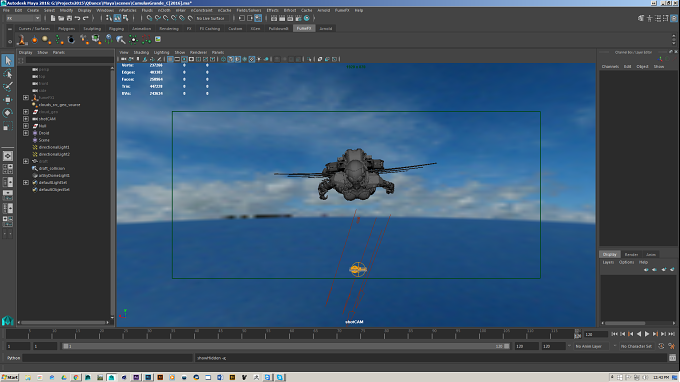The height and width of the screenshot is (382, 680).
Task: Activate the Lasso Select tool
Action: pos(7,74)
